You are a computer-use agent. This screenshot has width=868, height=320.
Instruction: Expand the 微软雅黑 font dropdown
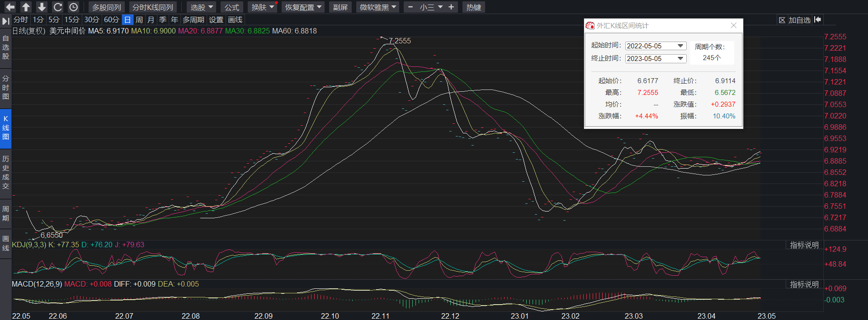[378, 7]
